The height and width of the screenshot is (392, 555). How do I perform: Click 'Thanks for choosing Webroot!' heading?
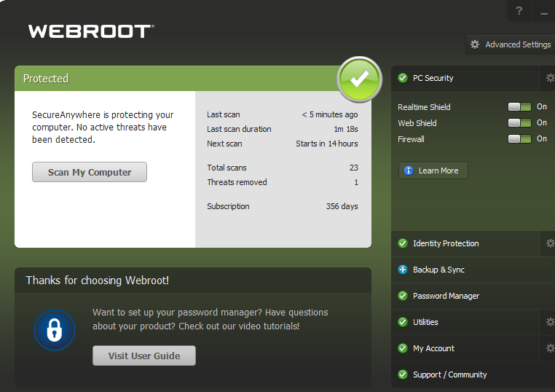(98, 281)
